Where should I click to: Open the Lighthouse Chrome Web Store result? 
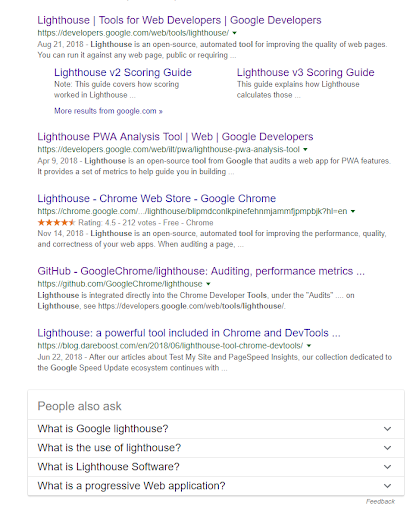click(x=156, y=199)
